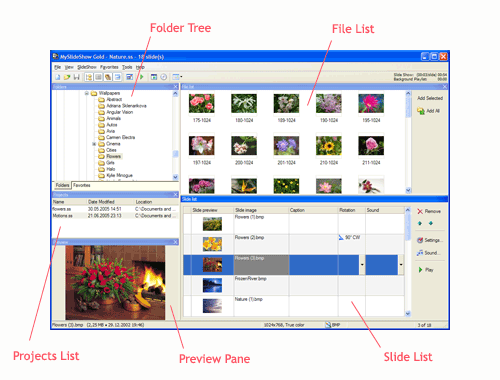
Task: Expand the Cinema folder in the tree
Action: pyautogui.click(x=94, y=144)
